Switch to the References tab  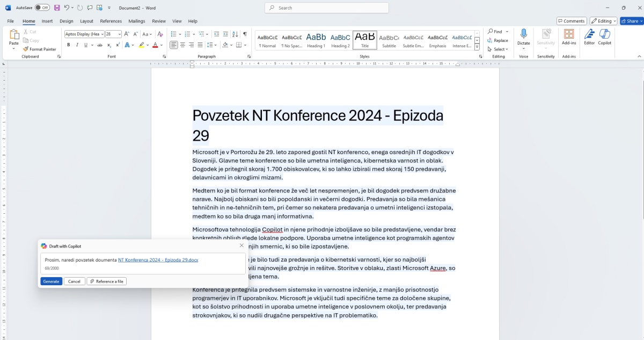(x=111, y=21)
